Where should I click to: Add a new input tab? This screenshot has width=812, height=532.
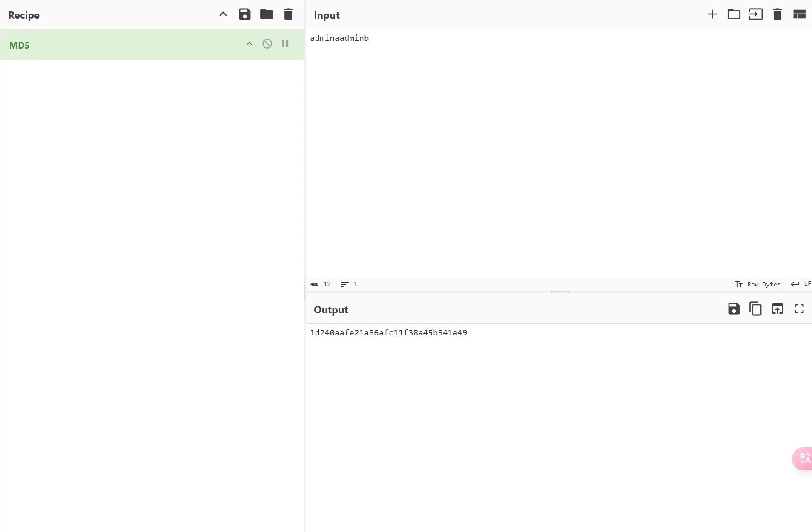tap(712, 14)
